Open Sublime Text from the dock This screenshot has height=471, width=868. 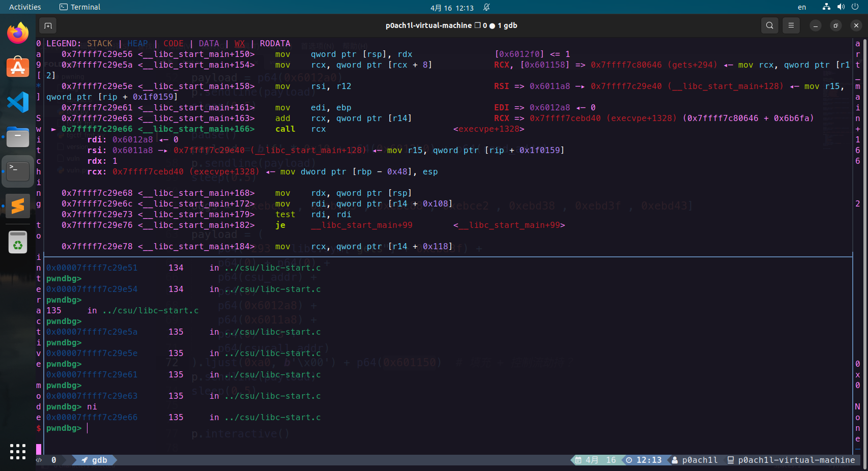18,206
